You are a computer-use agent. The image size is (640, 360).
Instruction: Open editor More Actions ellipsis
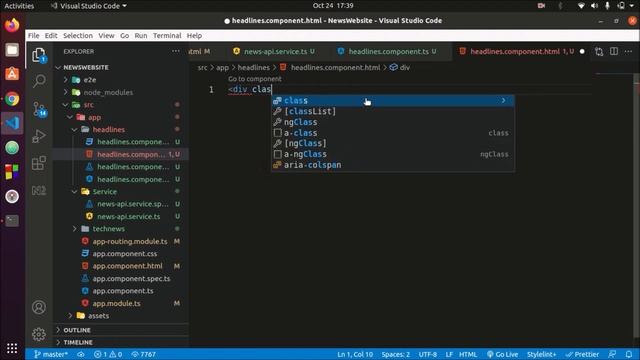(629, 51)
